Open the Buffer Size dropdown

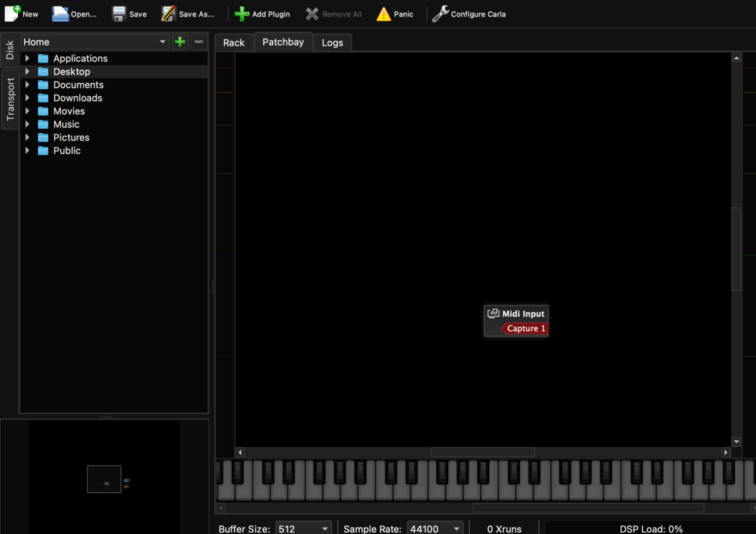[x=304, y=529]
